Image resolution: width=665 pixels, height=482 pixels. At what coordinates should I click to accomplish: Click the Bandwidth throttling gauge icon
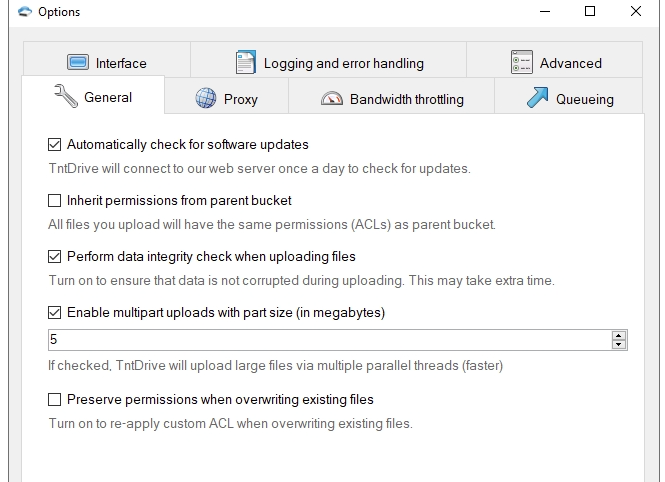coord(332,98)
